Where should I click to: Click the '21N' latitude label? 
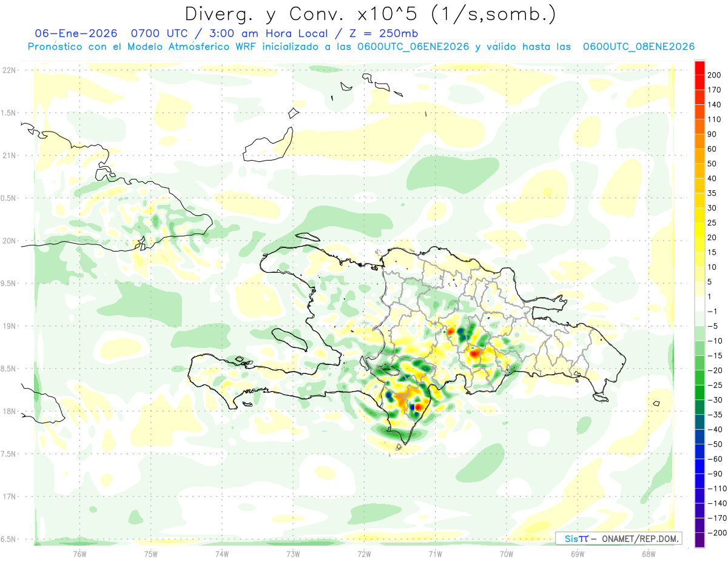(x=9, y=155)
